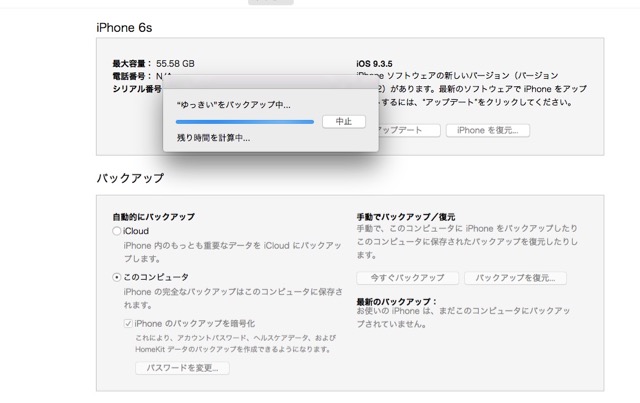
Task: Click the 中止 button to stop the backup
Action: [344, 121]
